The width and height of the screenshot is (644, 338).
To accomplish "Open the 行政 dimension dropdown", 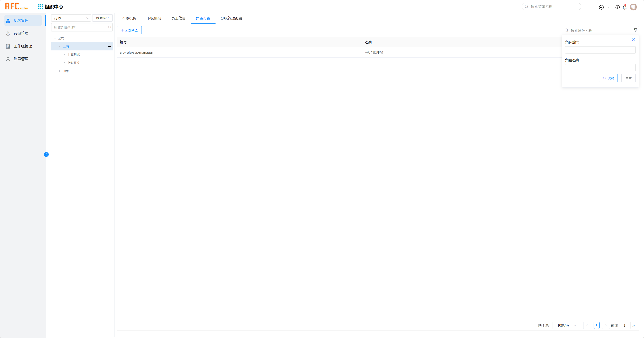I will [x=71, y=18].
